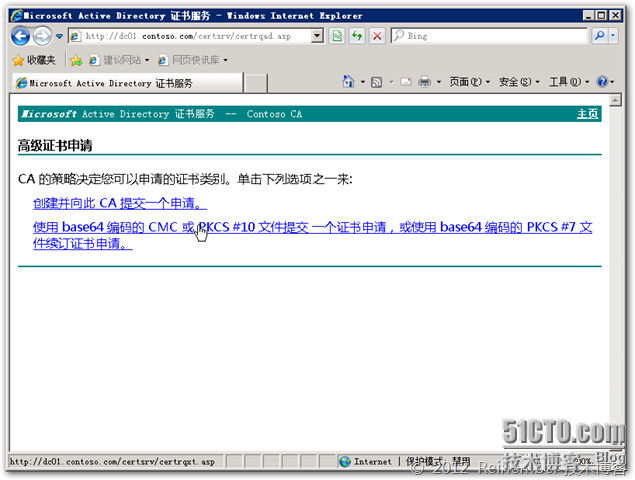Open the 工具(O) Tools menu

(569, 82)
